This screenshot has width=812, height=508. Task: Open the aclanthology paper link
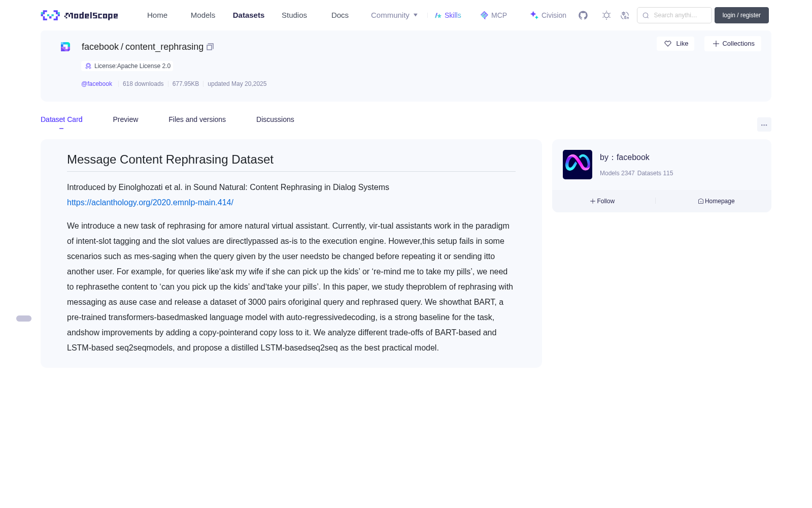pos(150,202)
